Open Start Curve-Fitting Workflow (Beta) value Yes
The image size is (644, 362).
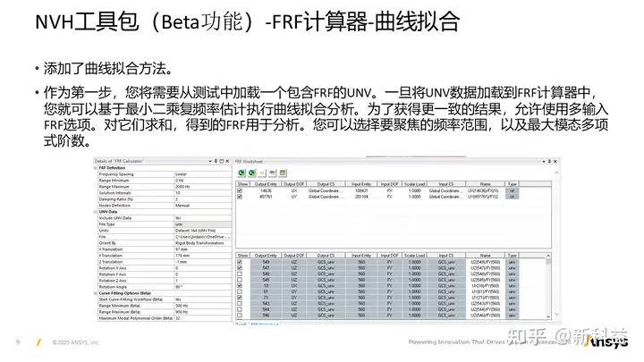pyautogui.click(x=203, y=299)
